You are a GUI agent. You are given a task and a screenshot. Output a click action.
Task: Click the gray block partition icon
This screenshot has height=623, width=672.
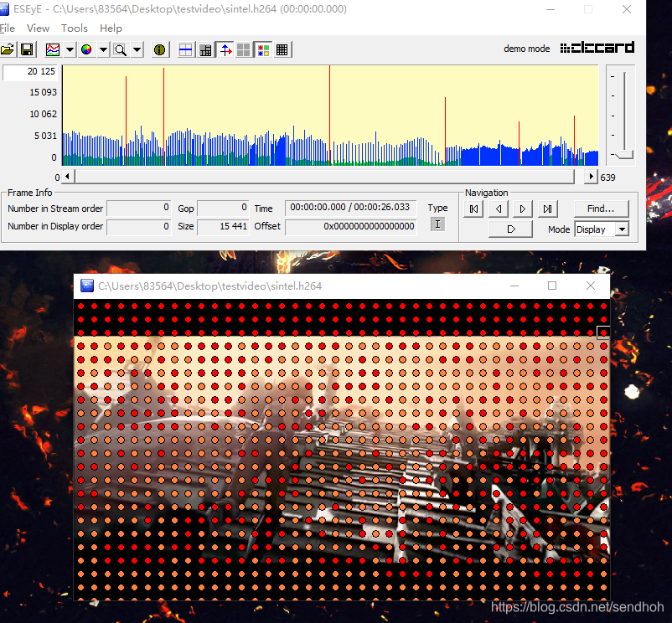(x=205, y=49)
